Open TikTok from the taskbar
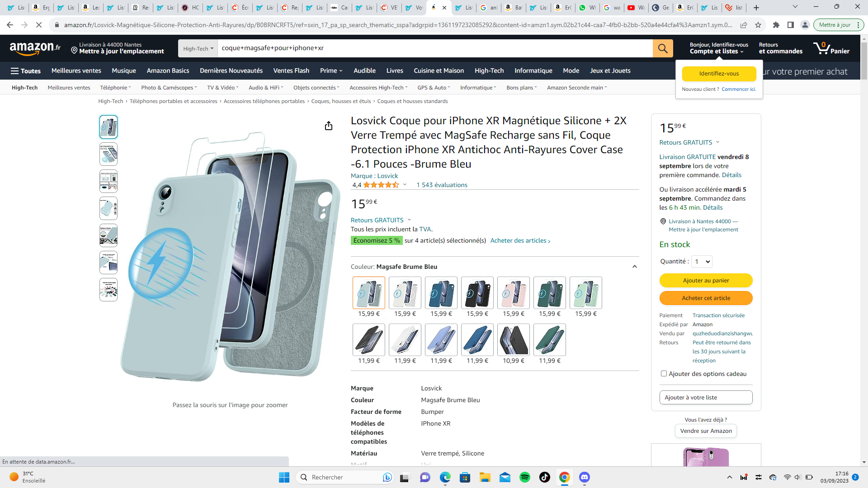 point(545,477)
